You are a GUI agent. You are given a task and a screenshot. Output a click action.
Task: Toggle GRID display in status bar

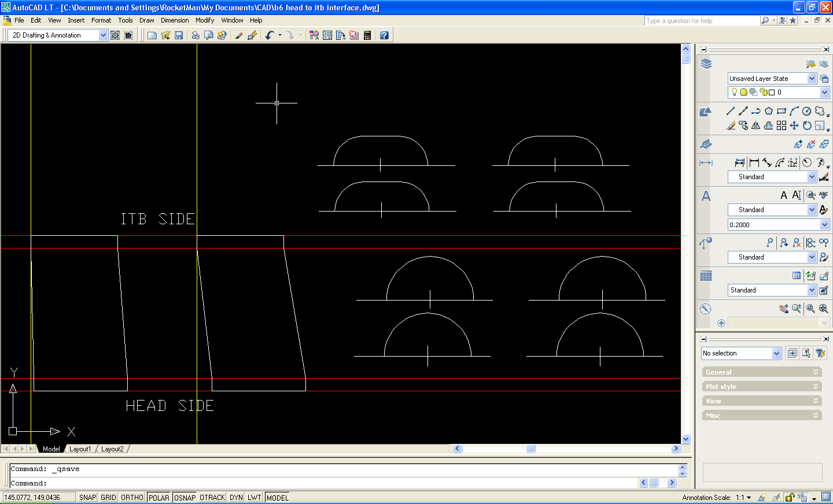point(109,498)
